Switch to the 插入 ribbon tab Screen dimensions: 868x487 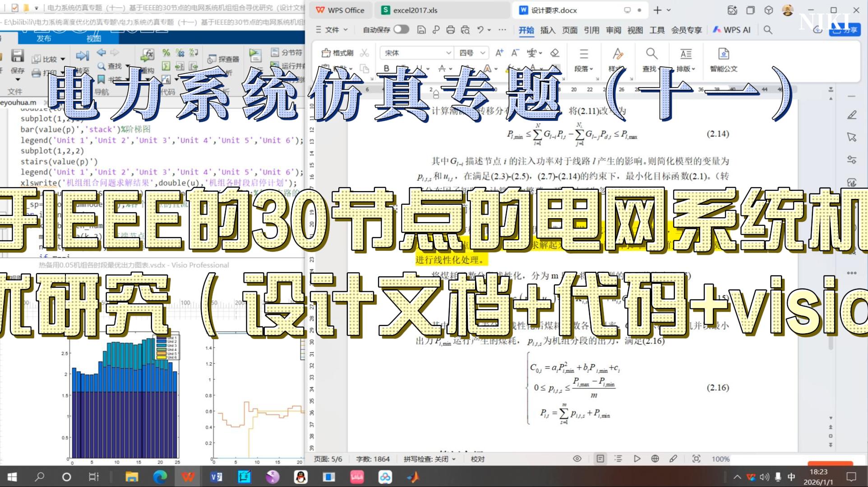pyautogui.click(x=548, y=30)
